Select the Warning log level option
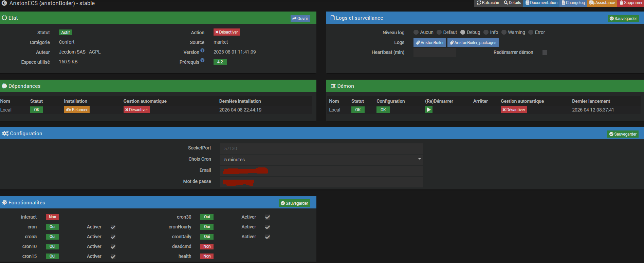 pos(504,33)
